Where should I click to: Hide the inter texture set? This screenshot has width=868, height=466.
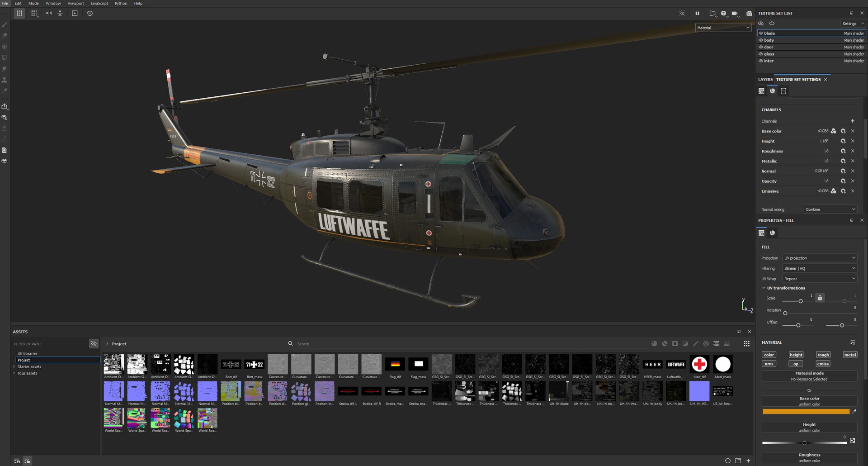[x=761, y=61]
